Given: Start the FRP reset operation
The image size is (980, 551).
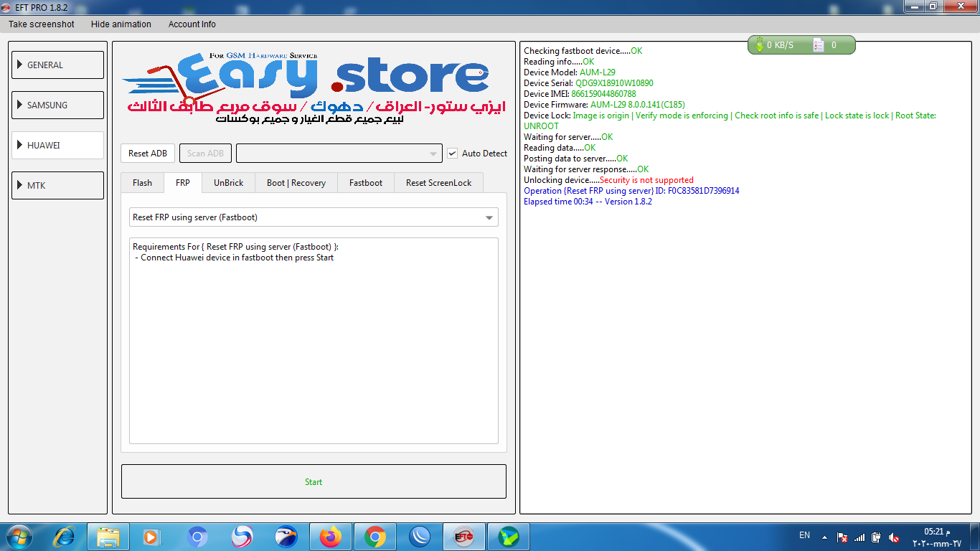Looking at the screenshot, I should (314, 481).
